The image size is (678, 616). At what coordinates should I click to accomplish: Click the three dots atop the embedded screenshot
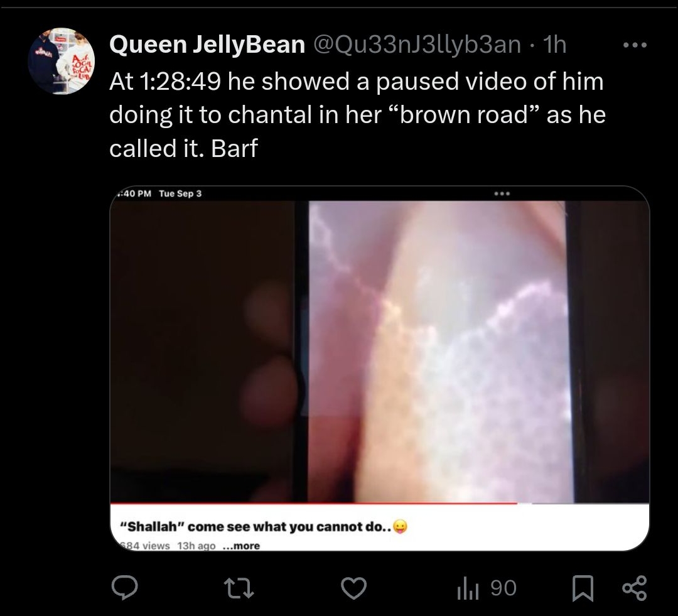pos(502,193)
